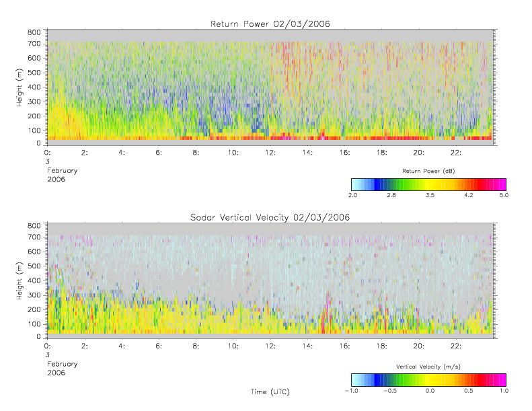Click the 'Time (UTC)' axis label
This screenshot has width=532, height=411.
tap(270, 391)
